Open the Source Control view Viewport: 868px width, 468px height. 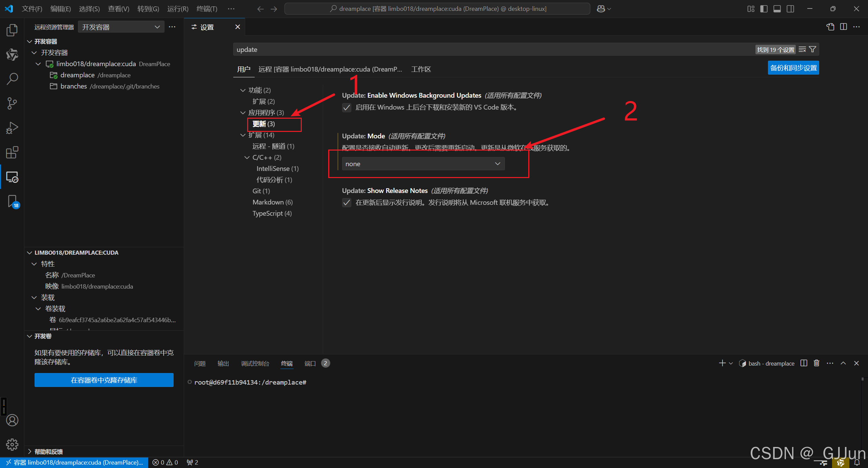(x=12, y=103)
